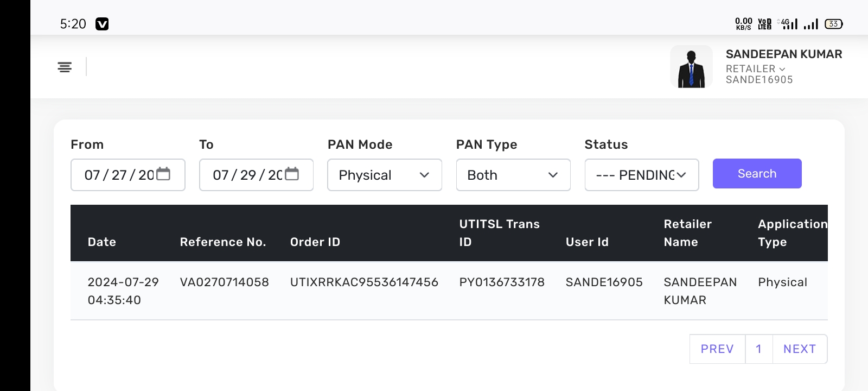Open the From date calendar picker
The image size is (868, 391).
pyautogui.click(x=163, y=174)
